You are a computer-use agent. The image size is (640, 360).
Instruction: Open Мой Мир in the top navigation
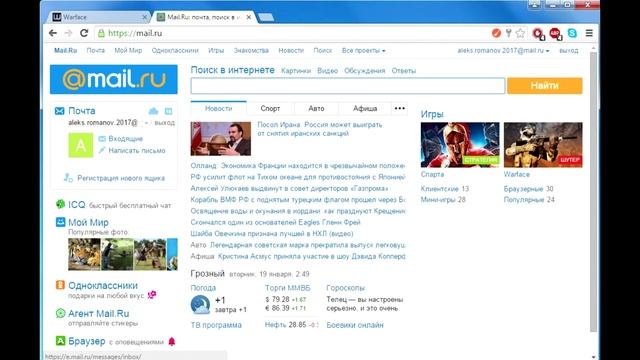click(128, 51)
